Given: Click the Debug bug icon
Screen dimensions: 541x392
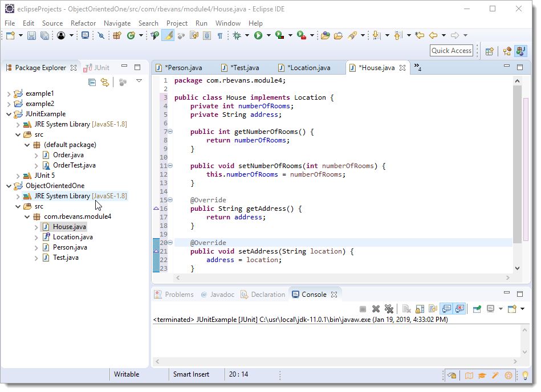Looking at the screenshot, I should tap(237, 35).
